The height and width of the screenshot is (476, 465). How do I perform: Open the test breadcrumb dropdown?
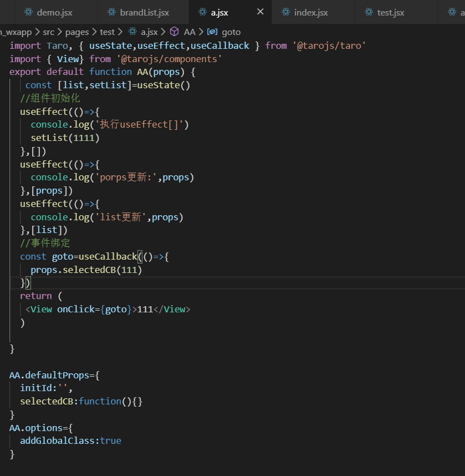(x=107, y=32)
